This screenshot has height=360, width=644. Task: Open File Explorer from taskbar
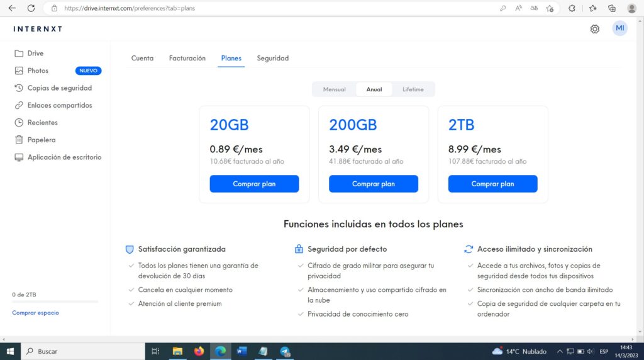(x=177, y=351)
